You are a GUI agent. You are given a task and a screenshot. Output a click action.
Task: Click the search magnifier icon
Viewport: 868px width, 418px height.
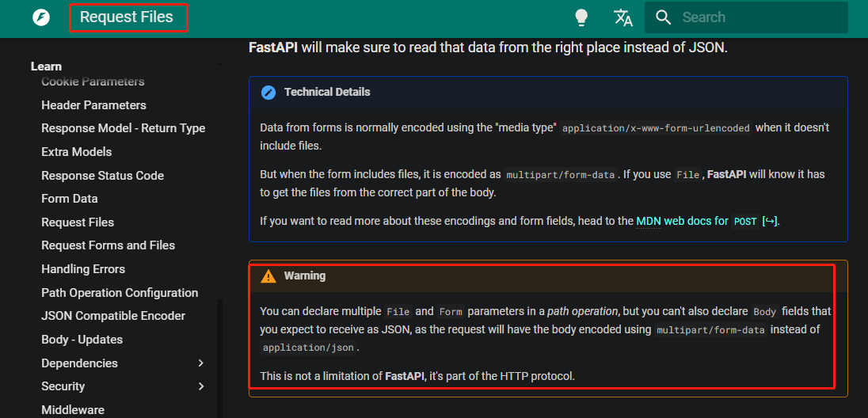pyautogui.click(x=664, y=17)
